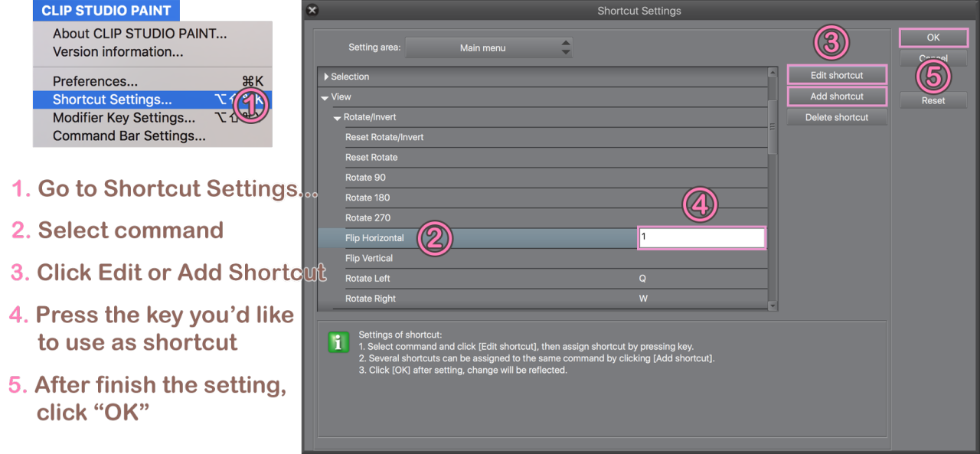980x454 pixels.
Task: Click the Cancel button
Action: (933, 58)
